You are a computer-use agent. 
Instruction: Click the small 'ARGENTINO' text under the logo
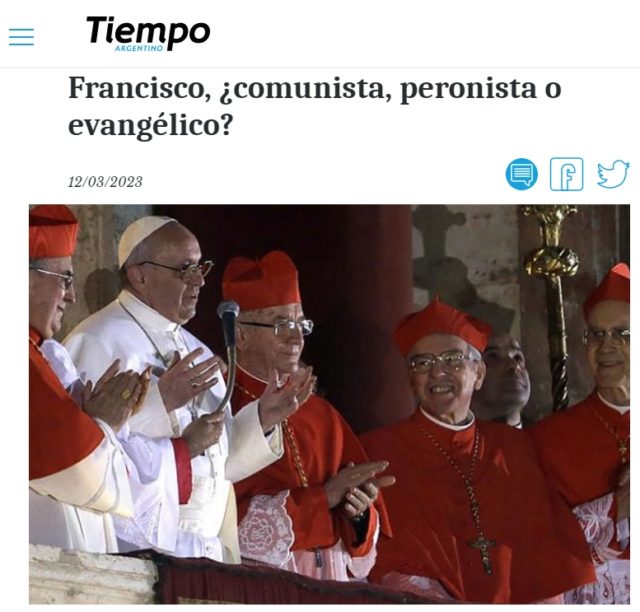coord(139,48)
